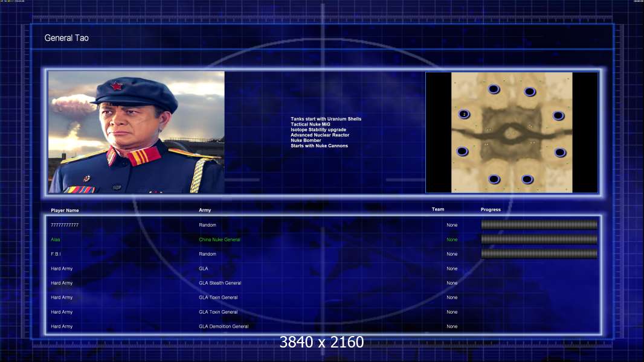The height and width of the screenshot is (362, 644).
Task: Select "Starts with Nuke Cannons" line
Action: pos(319,145)
